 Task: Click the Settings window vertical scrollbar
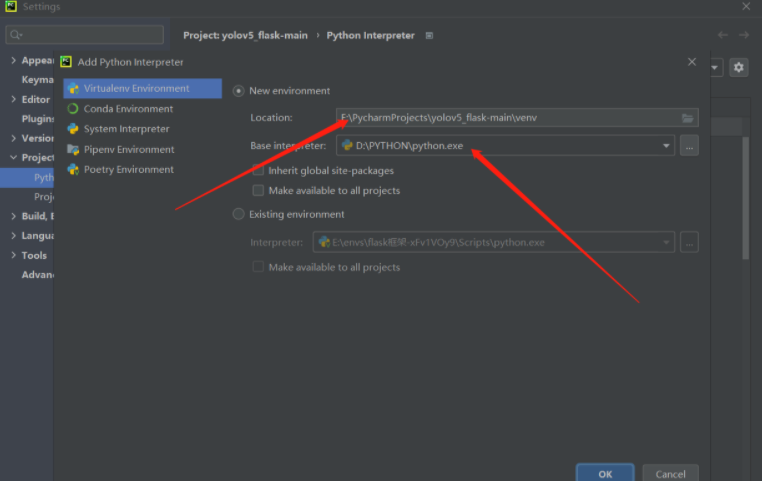point(745,198)
